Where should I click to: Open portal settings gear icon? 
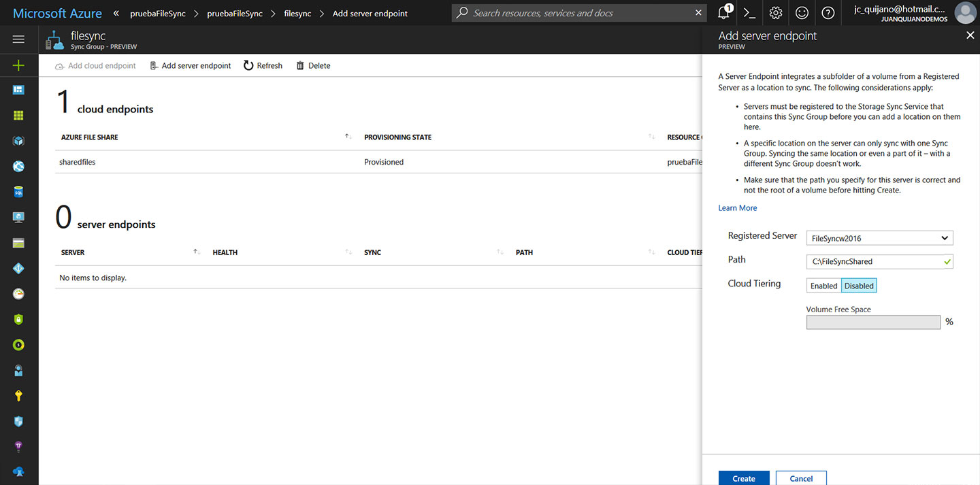point(776,13)
